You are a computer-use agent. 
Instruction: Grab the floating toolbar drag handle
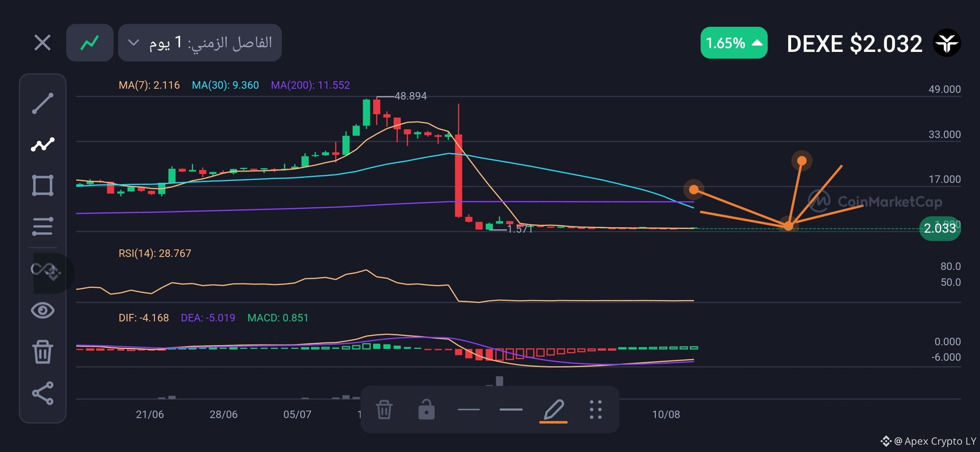click(x=596, y=409)
